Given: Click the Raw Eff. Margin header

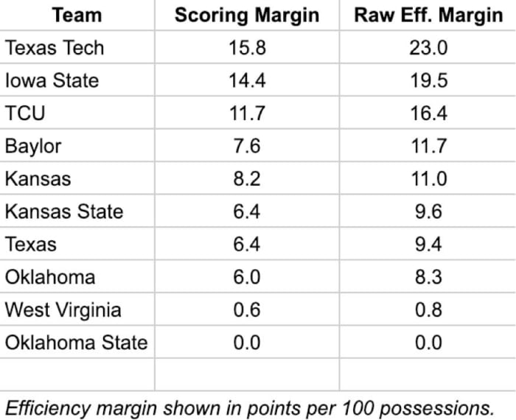Looking at the screenshot, I should [428, 15].
